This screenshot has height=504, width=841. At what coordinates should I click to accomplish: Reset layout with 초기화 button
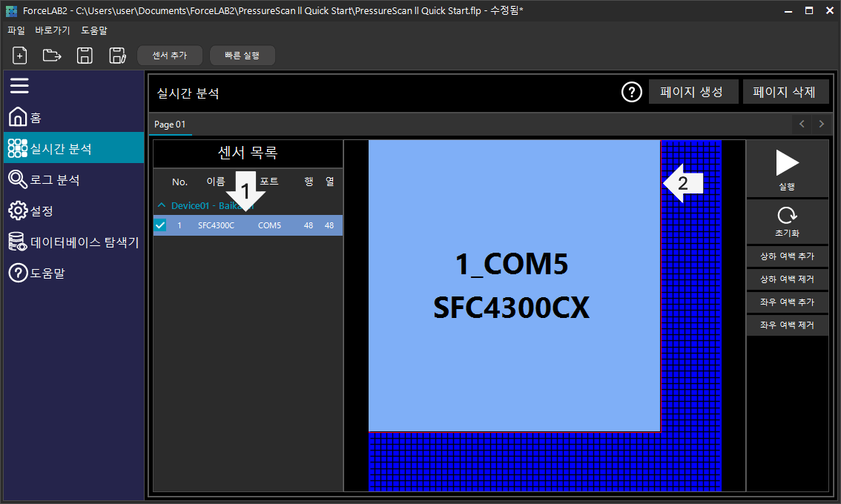point(787,222)
